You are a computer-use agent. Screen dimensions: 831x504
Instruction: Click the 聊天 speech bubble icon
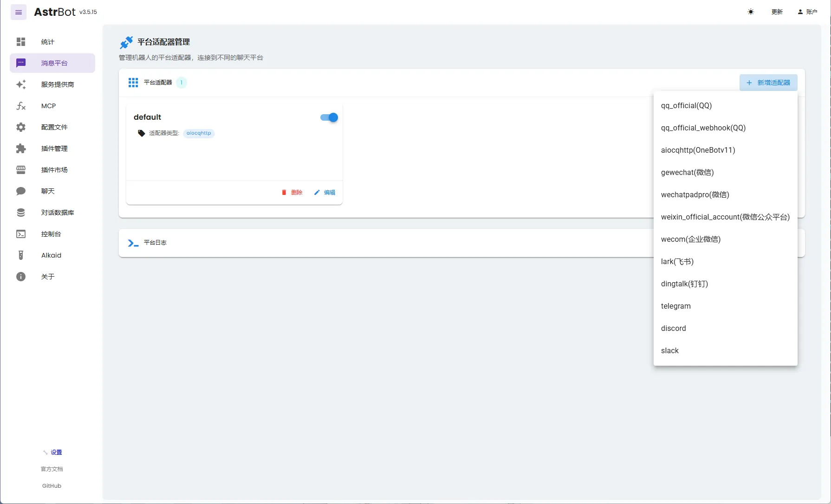pos(21,191)
